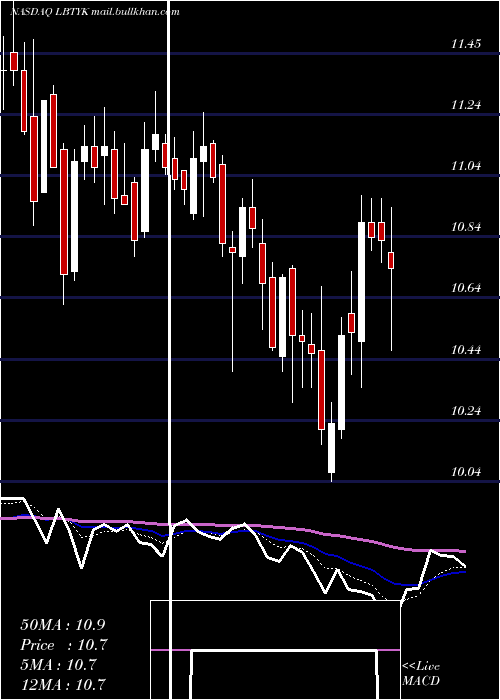Click the 11.45 price axis label
The height and width of the screenshot is (700, 500).
click(466, 44)
